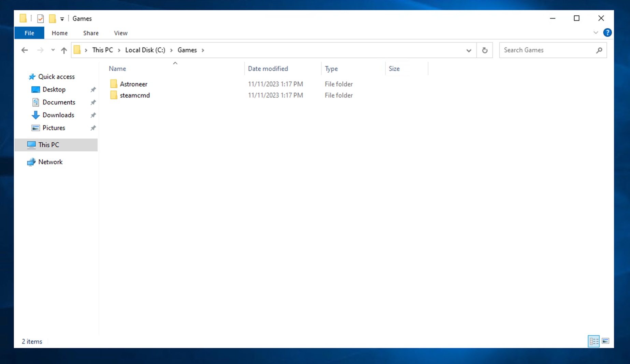Click the search magnifier icon
This screenshot has width=630, height=364.
click(599, 50)
